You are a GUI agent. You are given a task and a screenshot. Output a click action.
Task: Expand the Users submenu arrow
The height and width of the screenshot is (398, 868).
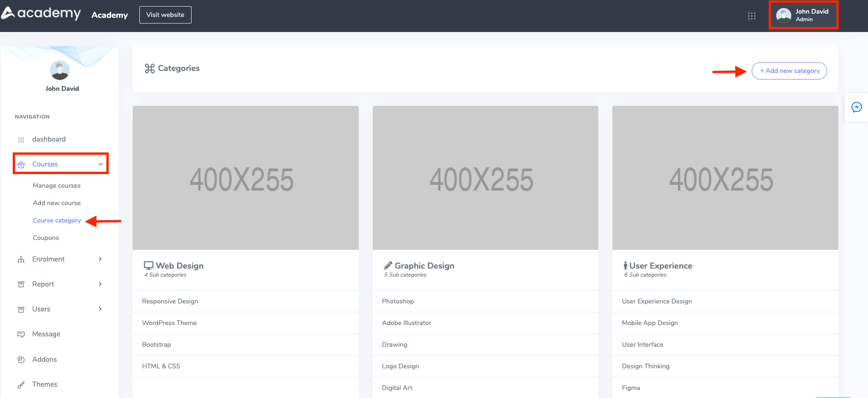(x=100, y=309)
